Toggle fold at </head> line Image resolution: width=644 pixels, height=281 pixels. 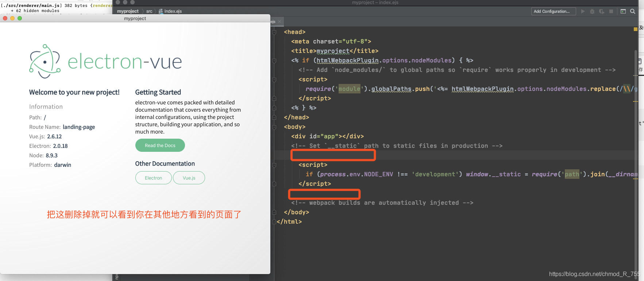pos(274,118)
